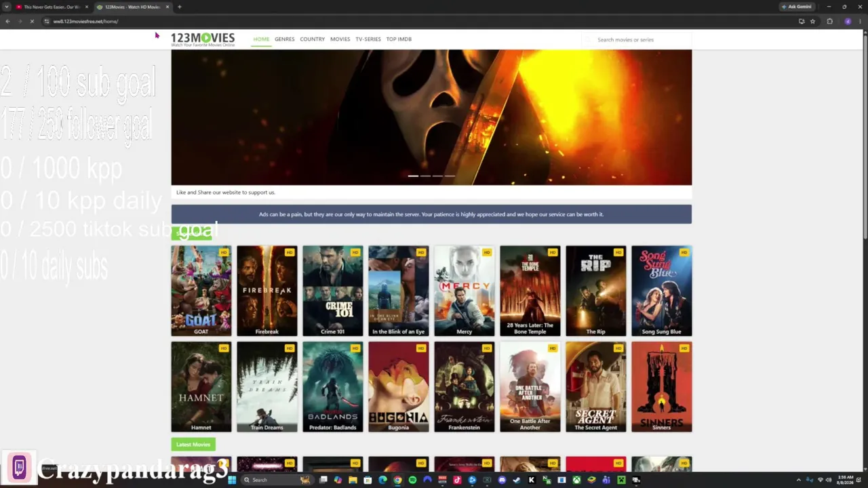Open the GENRES navigation menu
The height and width of the screenshot is (488, 868).
[x=284, y=39]
